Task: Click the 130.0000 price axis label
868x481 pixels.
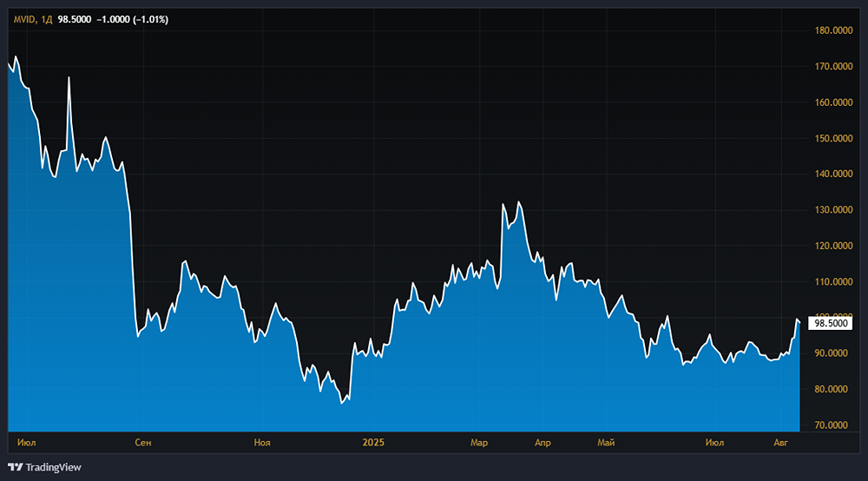Action: coord(833,210)
